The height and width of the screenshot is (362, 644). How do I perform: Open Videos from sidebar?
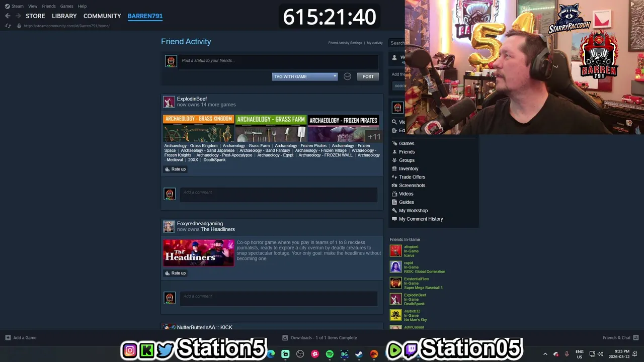pyautogui.click(x=406, y=194)
